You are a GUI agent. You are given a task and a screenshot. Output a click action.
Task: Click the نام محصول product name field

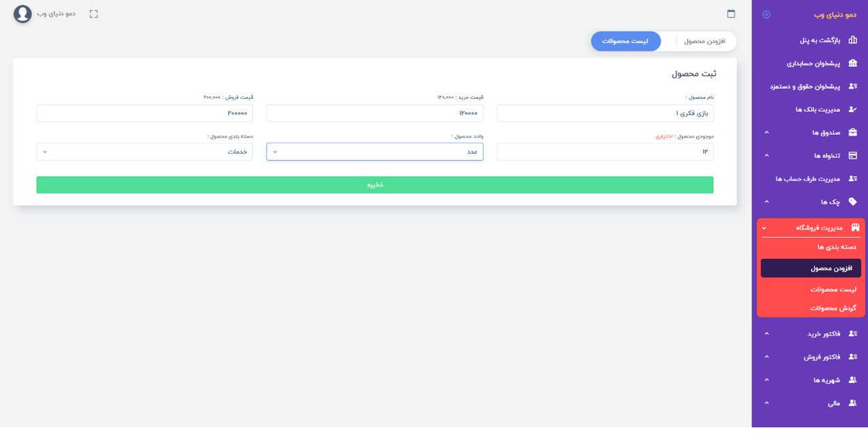(605, 113)
